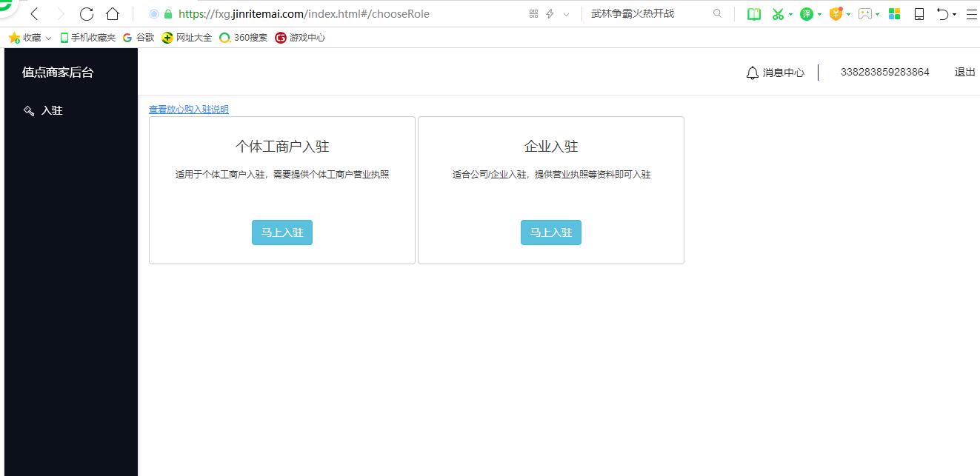Click 退出 to log out

(x=964, y=72)
